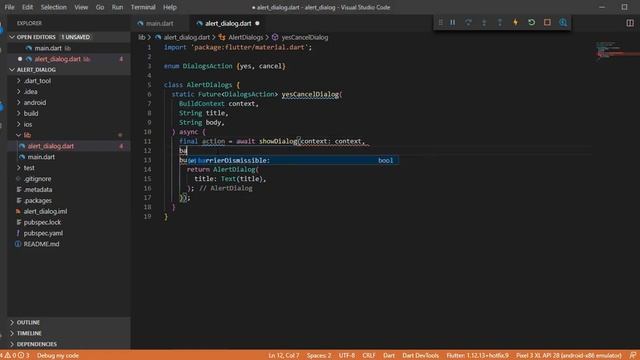Click Ln 12, Col 7 cursor position

(284, 356)
